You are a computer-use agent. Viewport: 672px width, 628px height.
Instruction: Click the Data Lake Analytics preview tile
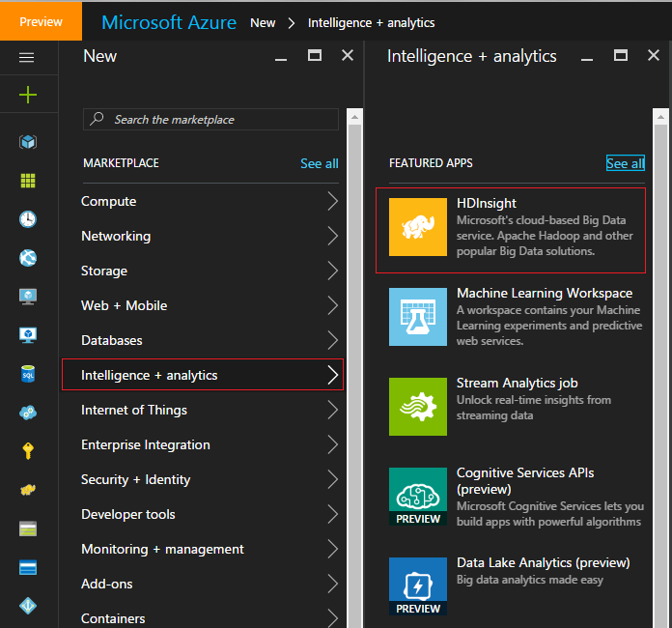418,586
